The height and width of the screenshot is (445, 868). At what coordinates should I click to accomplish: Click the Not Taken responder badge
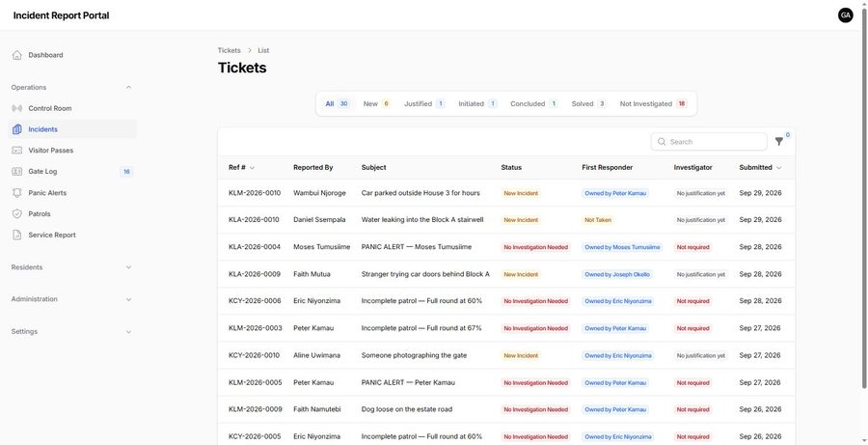[598, 220]
